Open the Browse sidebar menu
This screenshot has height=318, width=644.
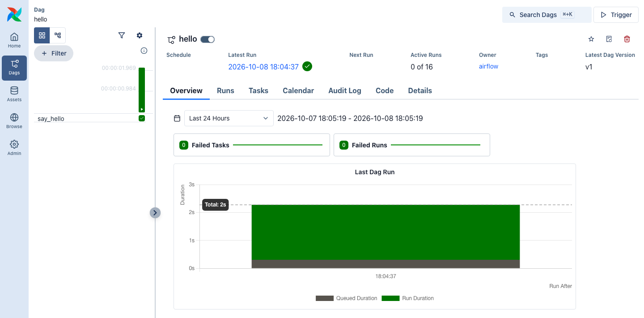[x=14, y=121]
